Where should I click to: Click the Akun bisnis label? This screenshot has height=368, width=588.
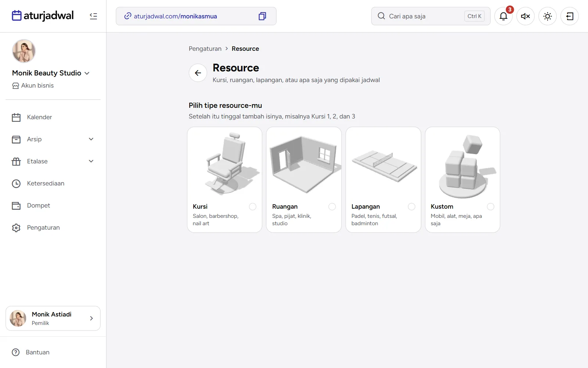(37, 85)
